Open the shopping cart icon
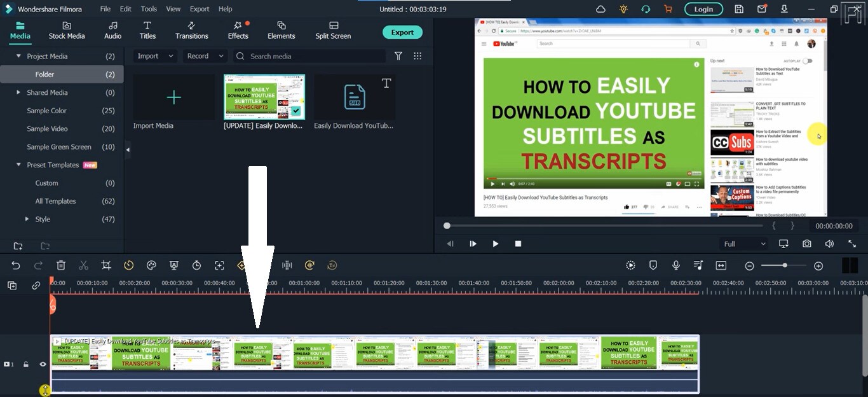 (x=668, y=9)
